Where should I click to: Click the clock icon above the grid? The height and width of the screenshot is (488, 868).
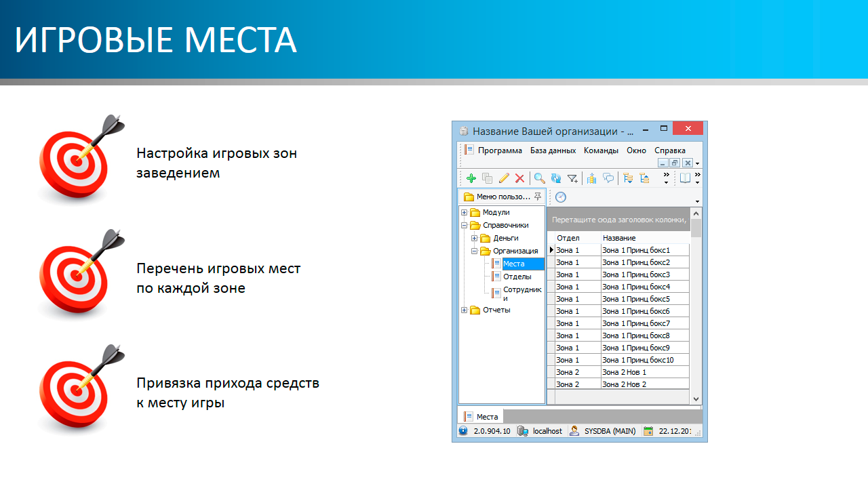[561, 197]
